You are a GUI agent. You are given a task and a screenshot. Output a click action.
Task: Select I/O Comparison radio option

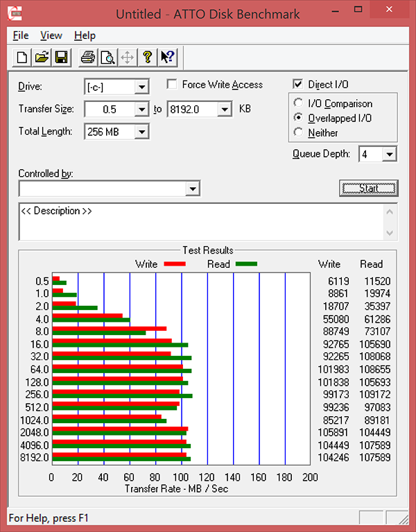[x=298, y=103]
